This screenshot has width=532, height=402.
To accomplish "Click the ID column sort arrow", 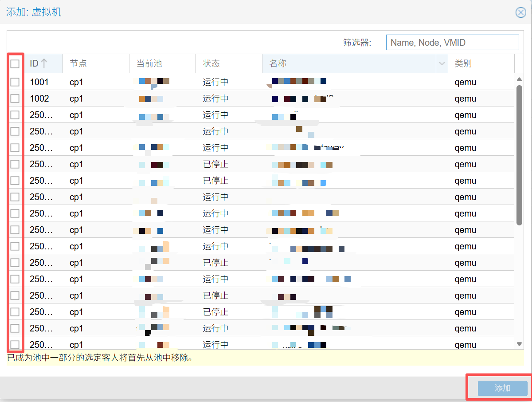I will (44, 63).
